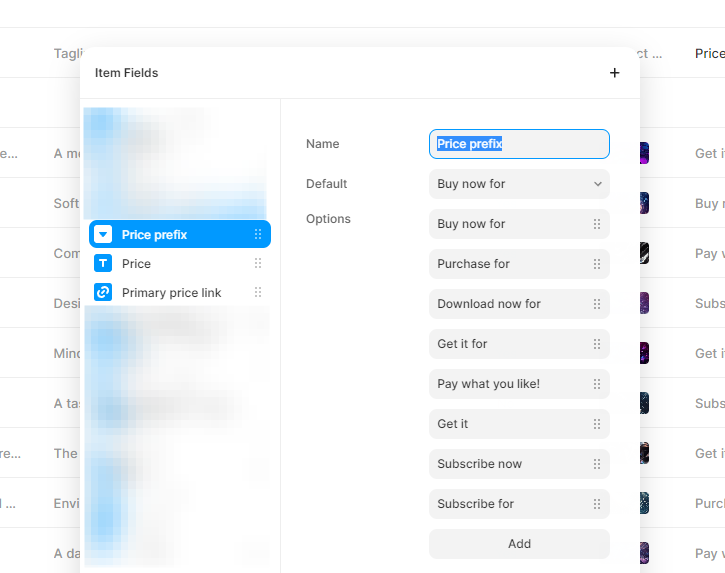Edit the Subscribe now option text
725x573 pixels.
pos(508,464)
